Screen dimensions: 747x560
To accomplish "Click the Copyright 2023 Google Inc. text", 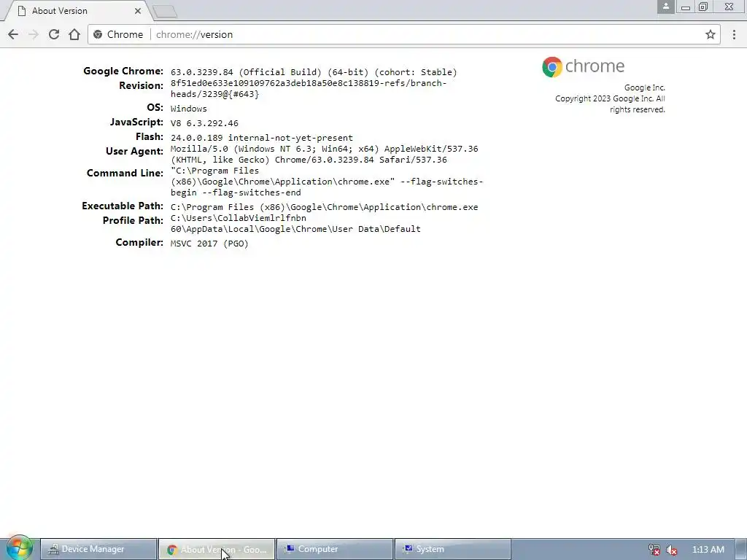I will click(610, 104).
